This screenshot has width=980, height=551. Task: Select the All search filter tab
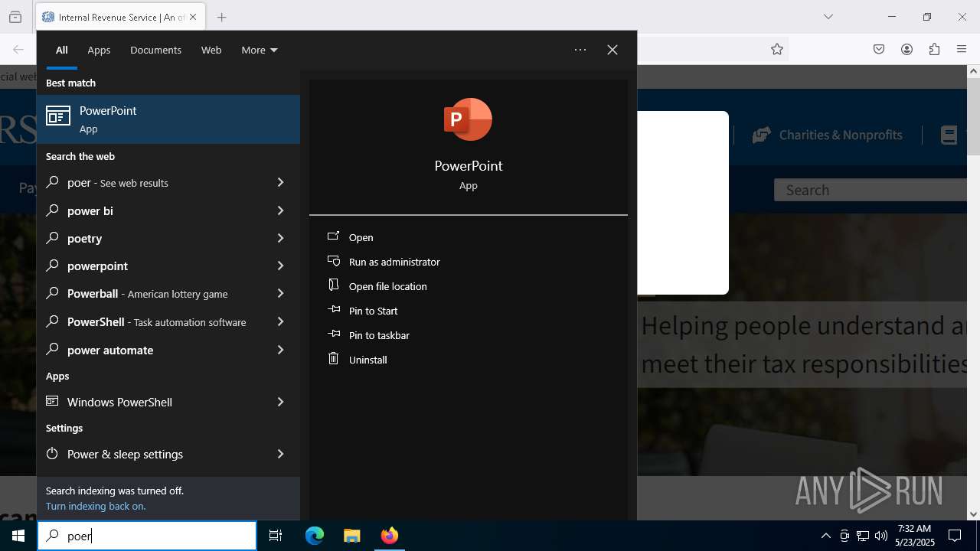click(x=62, y=50)
